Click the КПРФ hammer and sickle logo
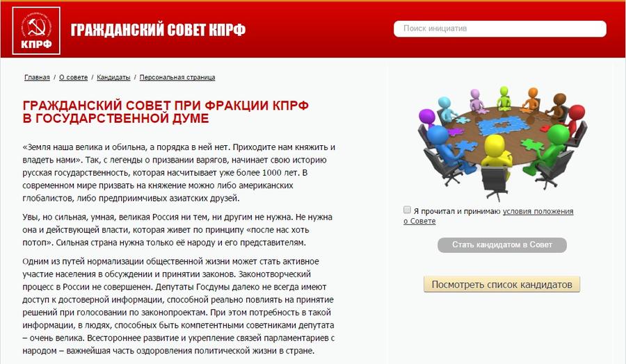This screenshot has height=364, width=626. [x=36, y=31]
